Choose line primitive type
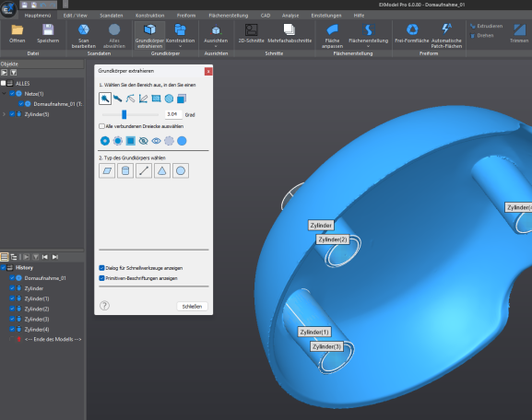 tap(144, 170)
